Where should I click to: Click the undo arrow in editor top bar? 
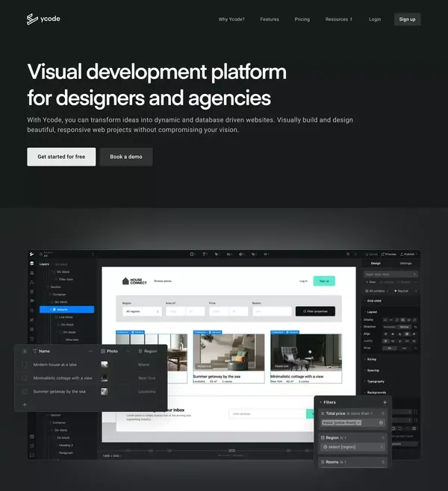pos(348,254)
